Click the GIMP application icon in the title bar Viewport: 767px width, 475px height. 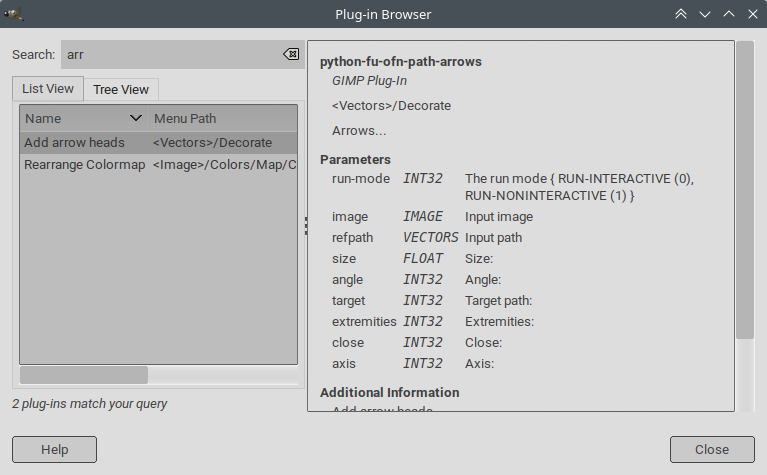[x=14, y=14]
